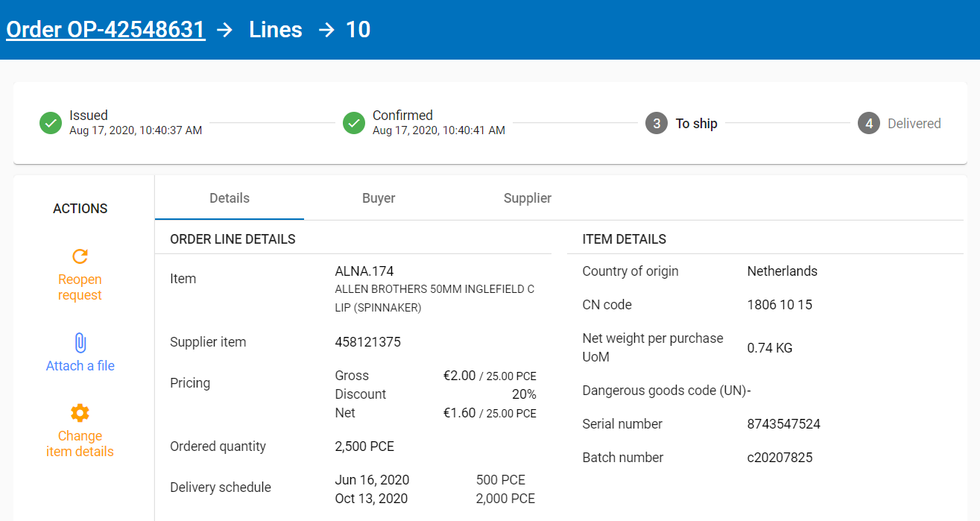Select step 3 circle To ship
980x521 pixels.
pyautogui.click(x=657, y=124)
